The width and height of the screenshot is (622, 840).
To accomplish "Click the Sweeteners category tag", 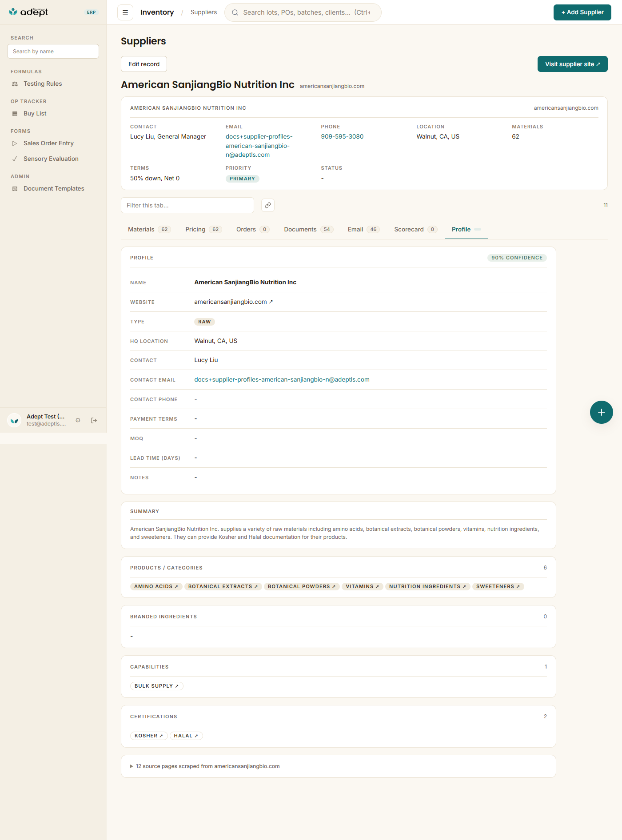I will coord(498,586).
